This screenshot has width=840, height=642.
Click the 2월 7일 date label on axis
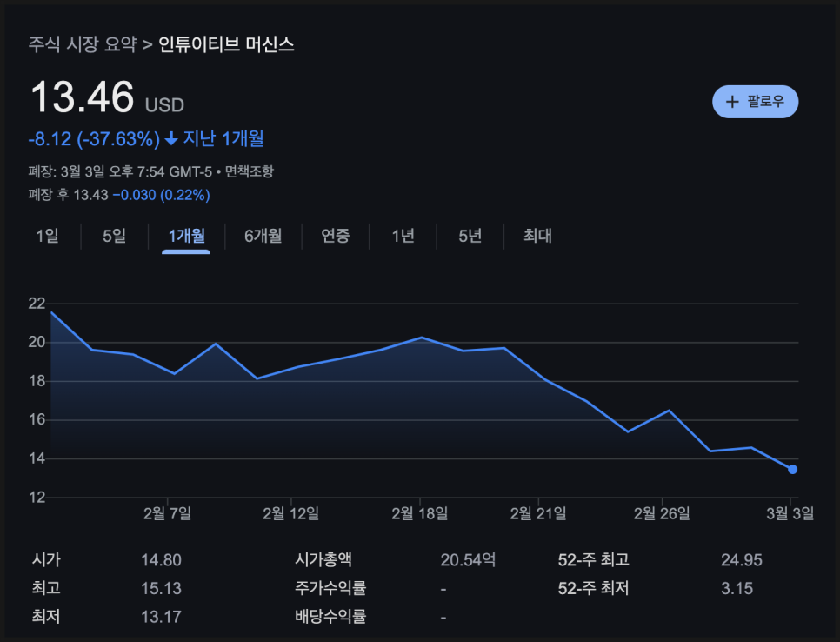coord(167,514)
